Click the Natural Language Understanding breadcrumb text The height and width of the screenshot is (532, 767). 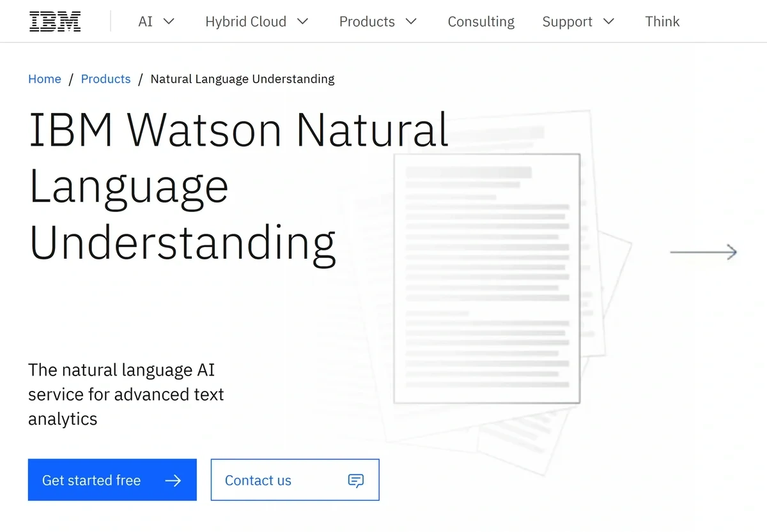click(x=242, y=79)
